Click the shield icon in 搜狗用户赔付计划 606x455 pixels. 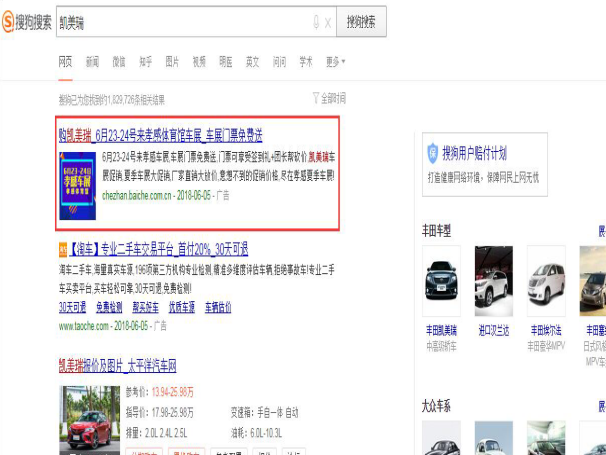(x=432, y=153)
